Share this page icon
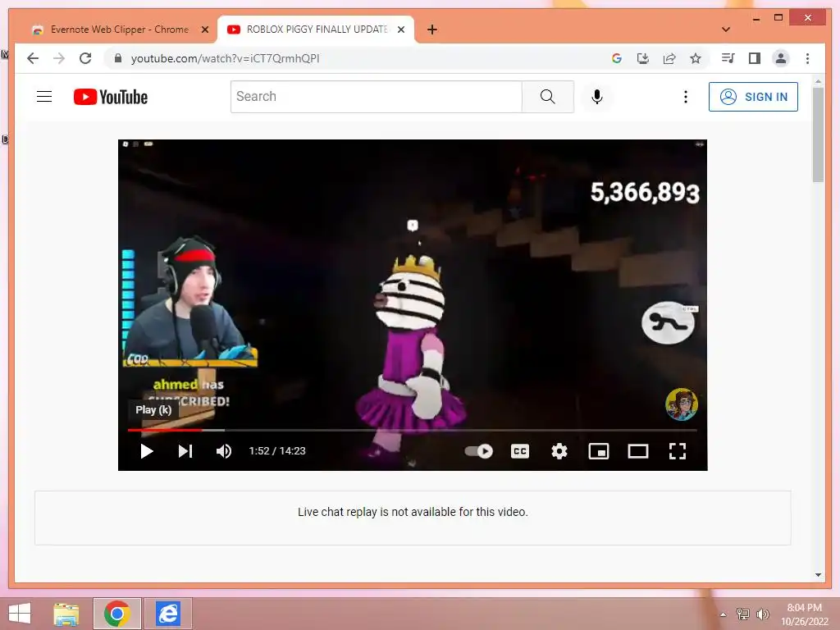Image resolution: width=840 pixels, height=630 pixels. tap(669, 58)
